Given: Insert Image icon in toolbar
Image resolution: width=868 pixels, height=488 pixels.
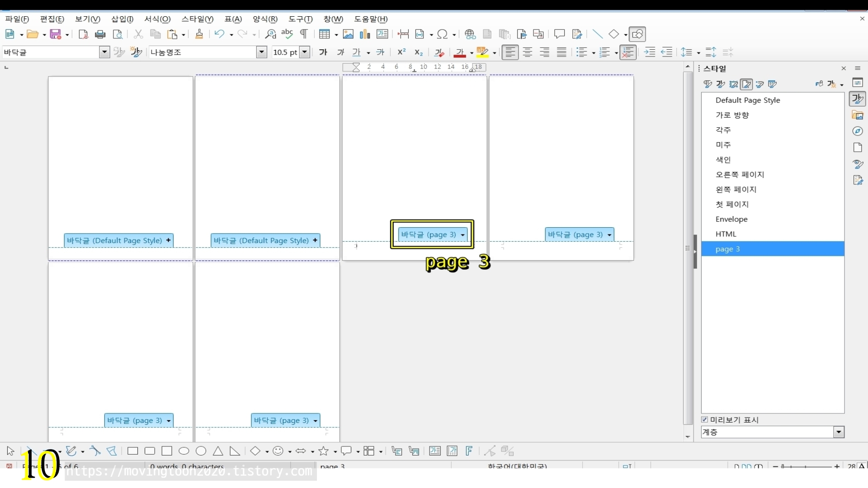Looking at the screenshot, I should (x=348, y=34).
